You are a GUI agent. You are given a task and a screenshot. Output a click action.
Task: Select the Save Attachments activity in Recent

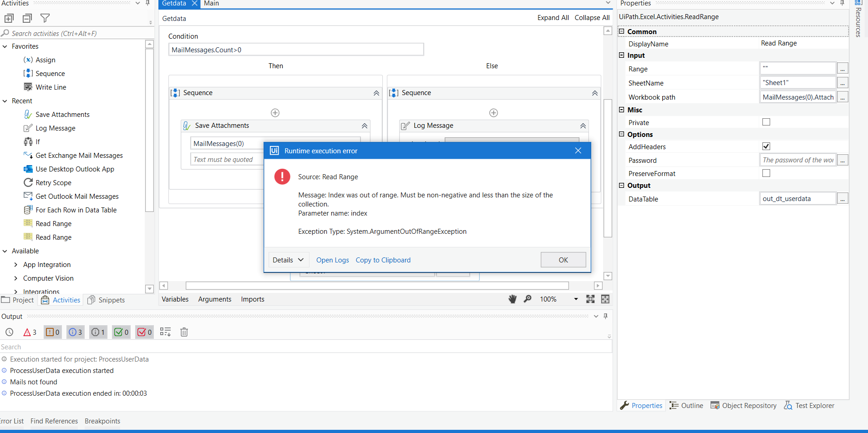(62, 115)
